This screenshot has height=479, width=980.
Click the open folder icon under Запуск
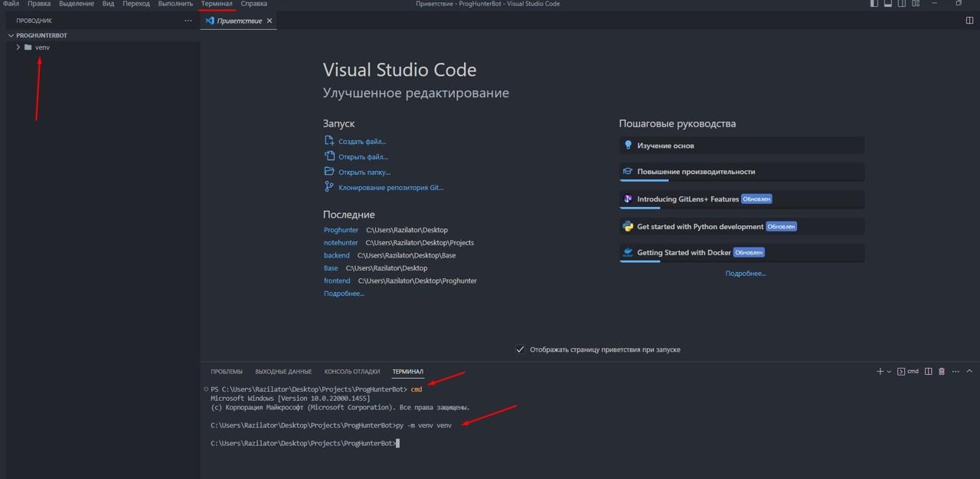click(329, 172)
